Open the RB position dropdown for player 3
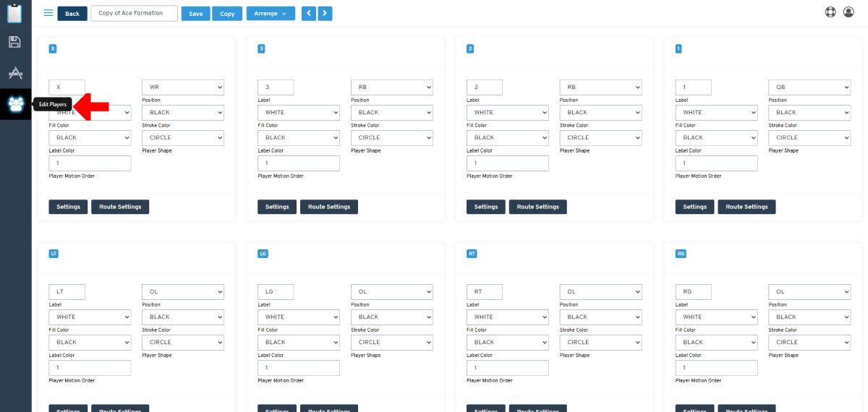The image size is (868, 412). click(392, 87)
